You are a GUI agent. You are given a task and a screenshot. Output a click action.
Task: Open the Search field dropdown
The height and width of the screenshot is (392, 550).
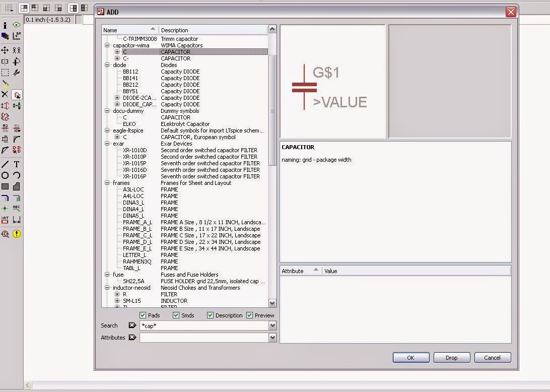point(272,325)
